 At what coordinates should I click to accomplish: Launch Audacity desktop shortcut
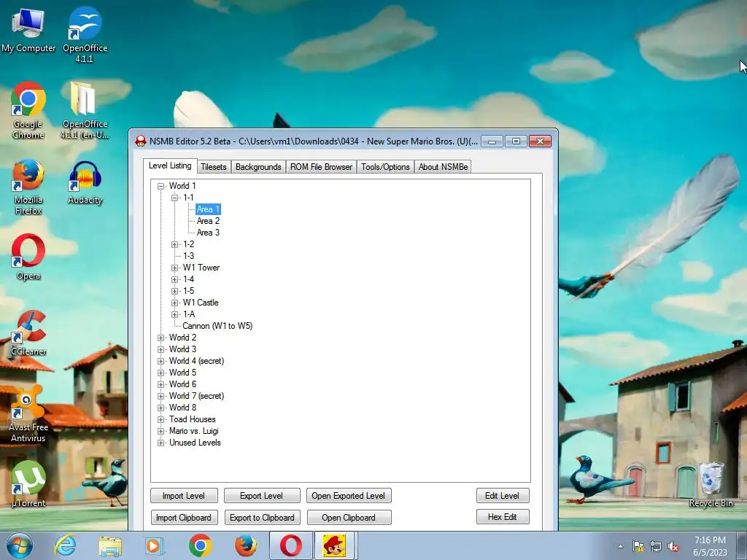click(x=85, y=183)
